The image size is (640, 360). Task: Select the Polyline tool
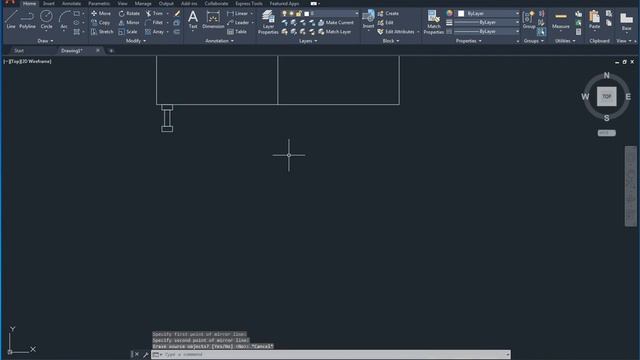click(x=27, y=20)
